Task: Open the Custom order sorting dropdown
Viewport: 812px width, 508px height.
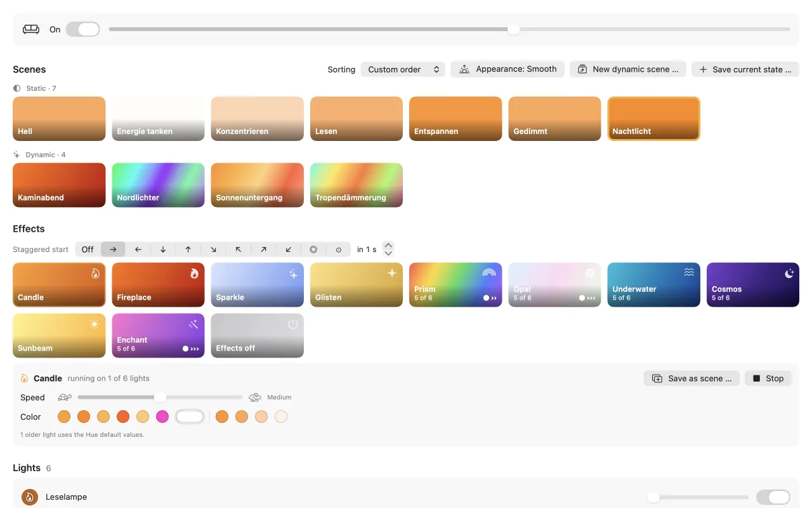Action: (403, 69)
